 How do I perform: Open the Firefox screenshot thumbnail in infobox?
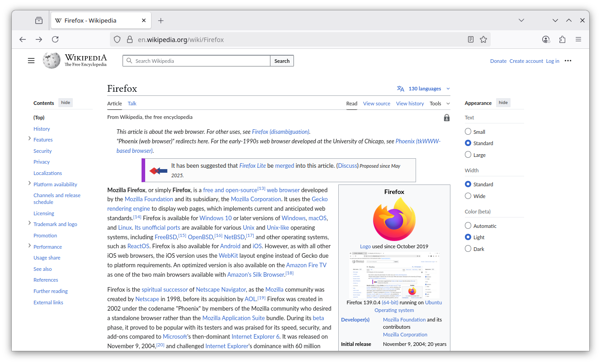[x=394, y=275]
